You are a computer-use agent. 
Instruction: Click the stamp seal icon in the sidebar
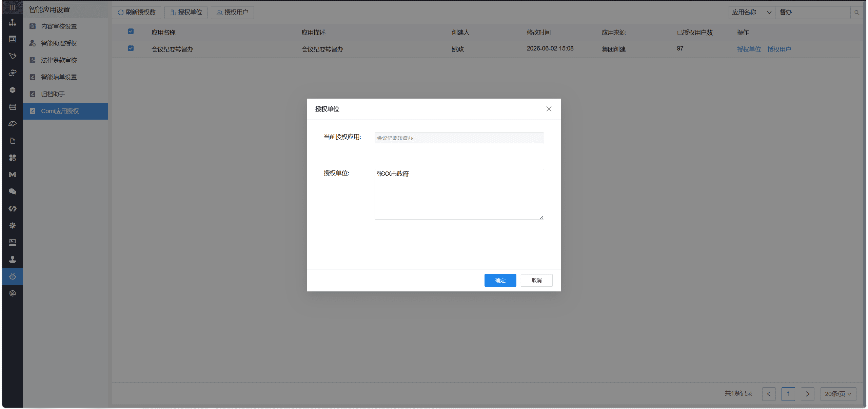tap(13, 260)
